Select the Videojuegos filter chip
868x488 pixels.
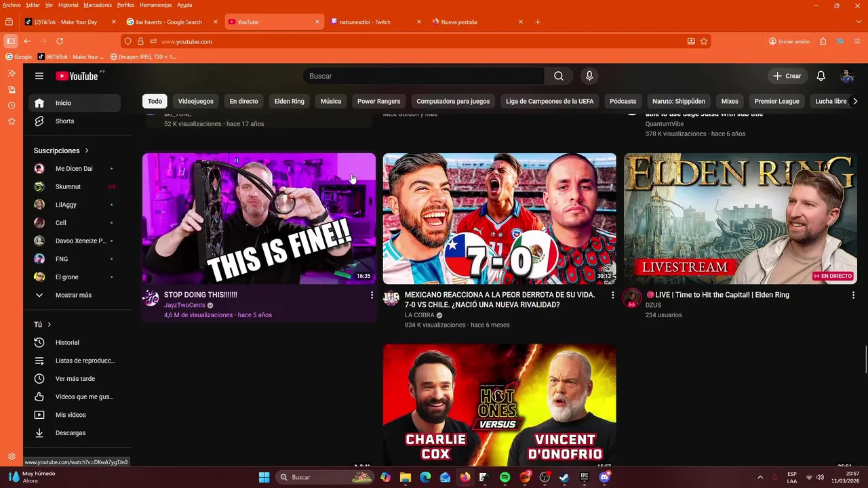tap(196, 102)
